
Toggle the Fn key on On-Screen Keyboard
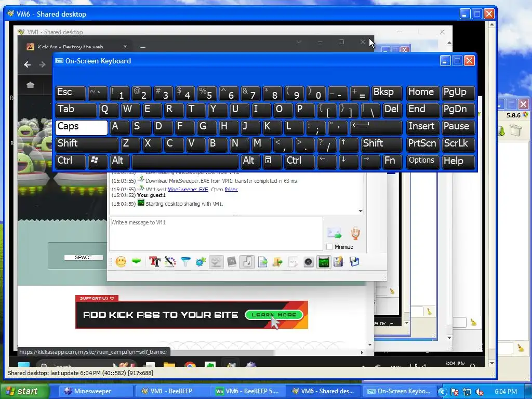(x=392, y=162)
